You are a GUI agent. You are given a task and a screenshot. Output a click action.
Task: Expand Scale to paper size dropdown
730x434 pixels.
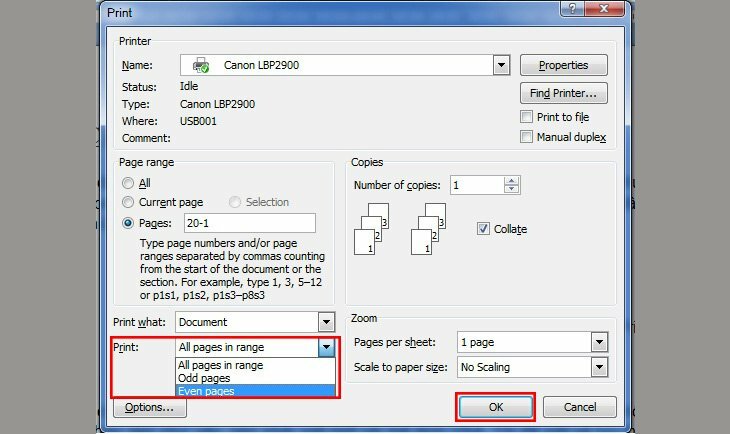599,367
